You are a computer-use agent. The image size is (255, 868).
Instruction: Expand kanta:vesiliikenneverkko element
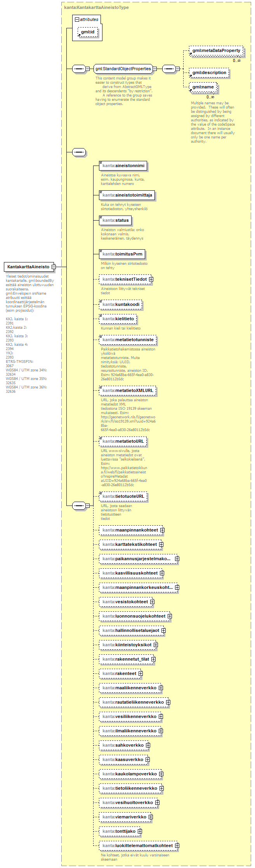(x=161, y=716)
